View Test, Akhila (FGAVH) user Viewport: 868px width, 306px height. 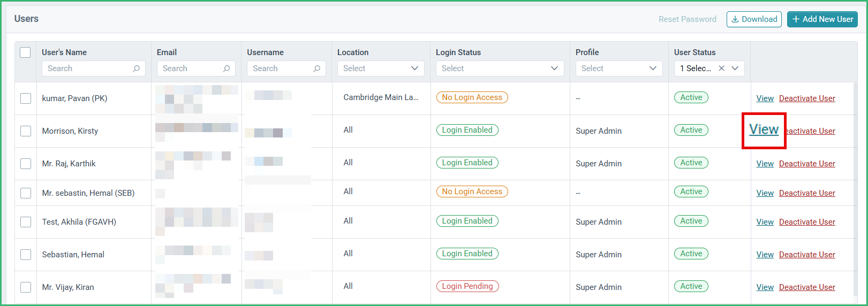(765, 222)
